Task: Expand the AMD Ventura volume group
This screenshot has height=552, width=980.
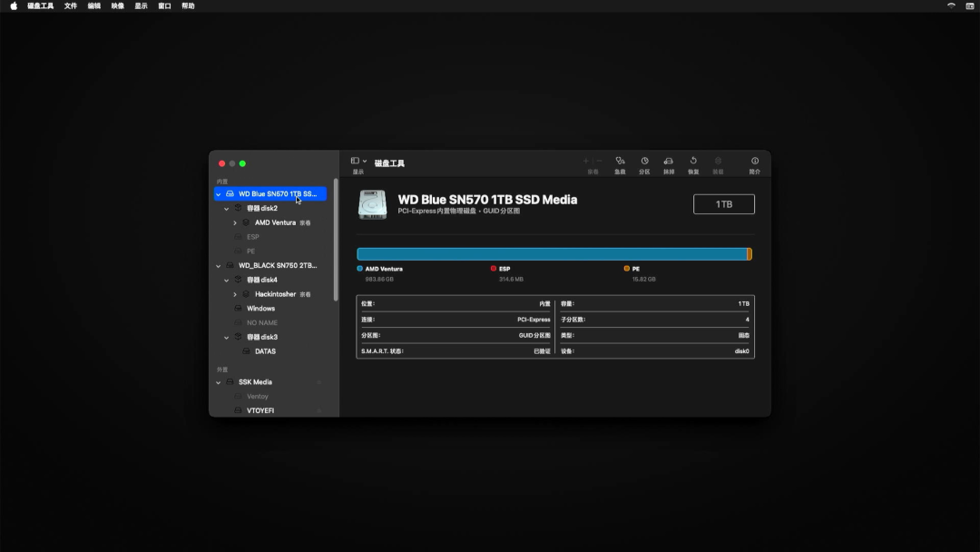Action: (235, 223)
